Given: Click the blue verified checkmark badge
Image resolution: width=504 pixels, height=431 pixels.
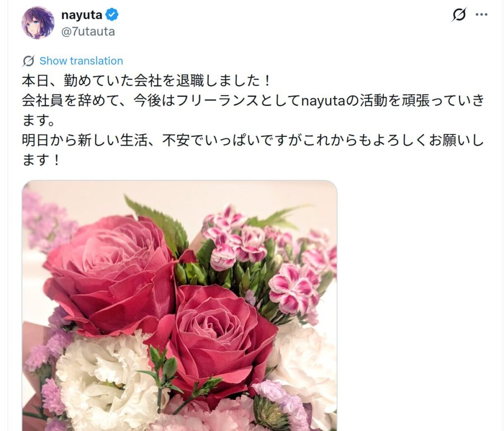Looking at the screenshot, I should (112, 15).
